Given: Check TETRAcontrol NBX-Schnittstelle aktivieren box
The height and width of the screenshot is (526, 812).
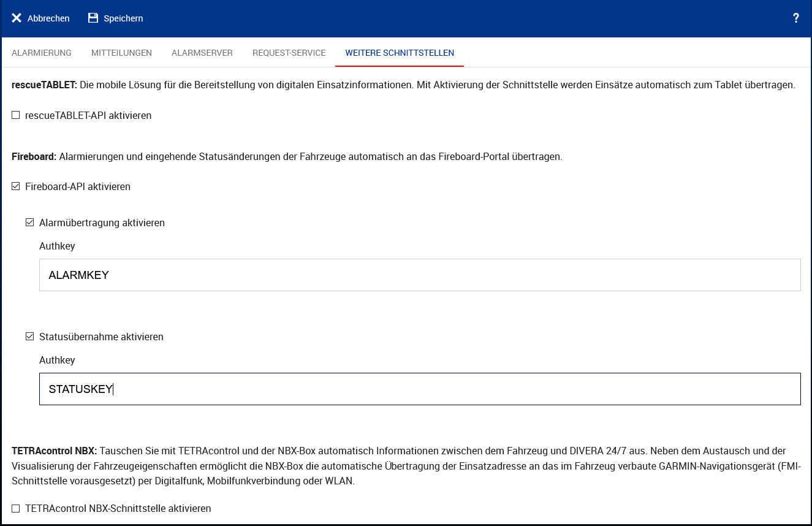Looking at the screenshot, I should tap(16, 508).
